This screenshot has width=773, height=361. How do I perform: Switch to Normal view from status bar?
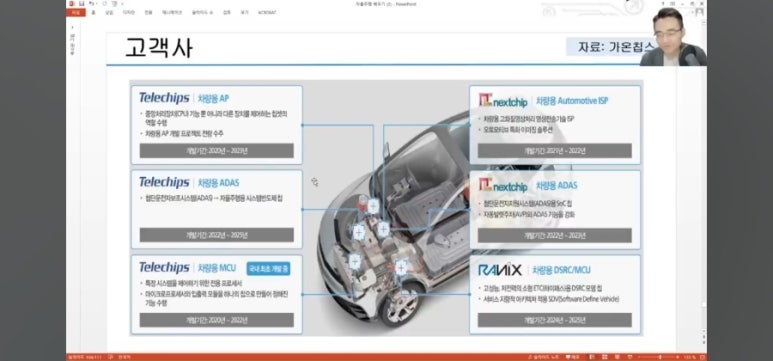point(592,357)
